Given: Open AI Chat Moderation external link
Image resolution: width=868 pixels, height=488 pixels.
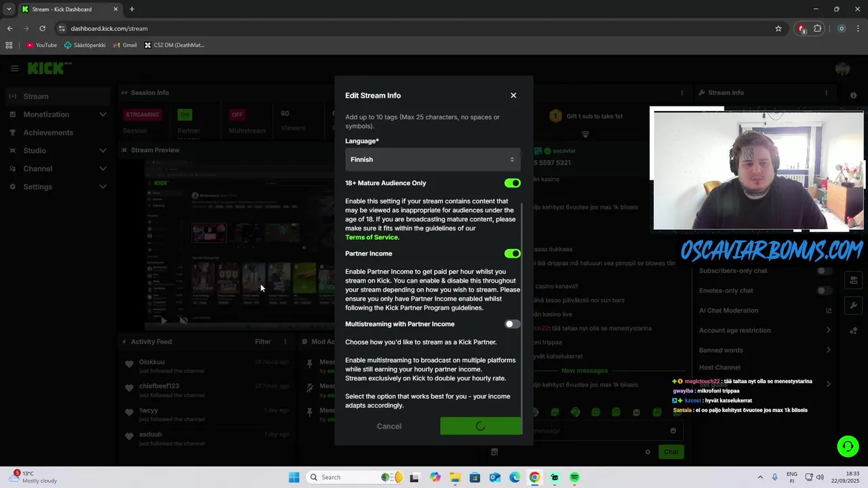Looking at the screenshot, I should (x=829, y=310).
